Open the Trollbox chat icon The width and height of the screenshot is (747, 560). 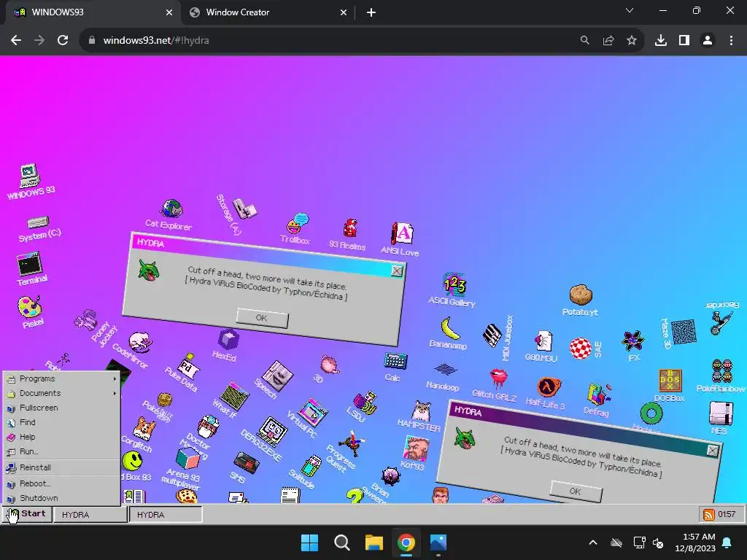(298, 223)
